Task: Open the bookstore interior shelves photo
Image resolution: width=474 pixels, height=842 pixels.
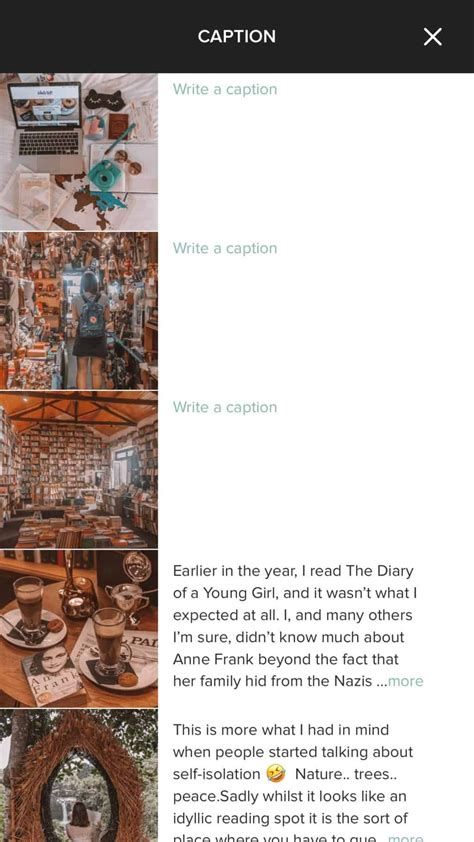Action: [79, 470]
